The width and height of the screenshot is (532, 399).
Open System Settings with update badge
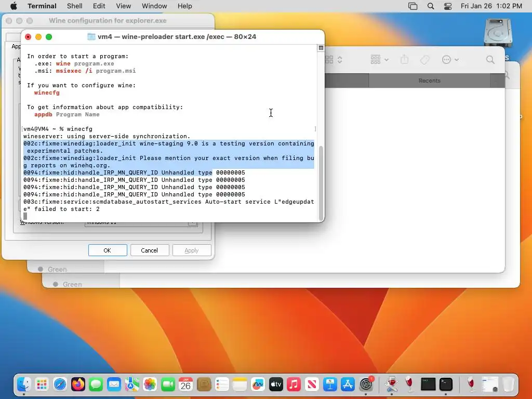coord(366,384)
